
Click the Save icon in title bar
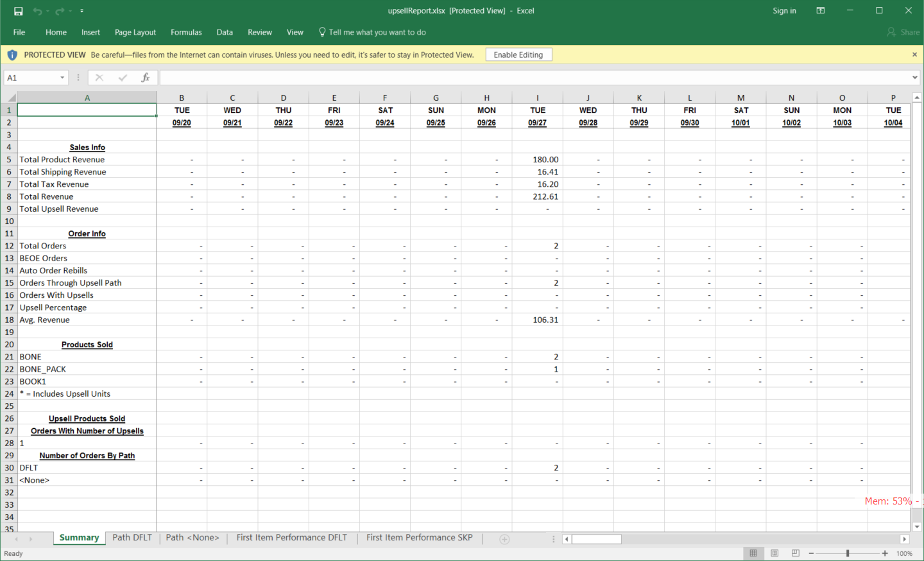tap(18, 11)
